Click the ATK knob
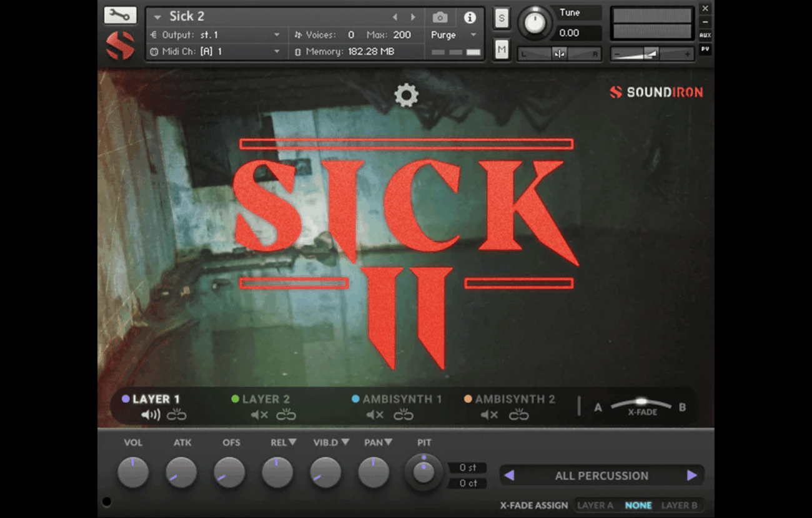This screenshot has width=812, height=518. [181, 472]
